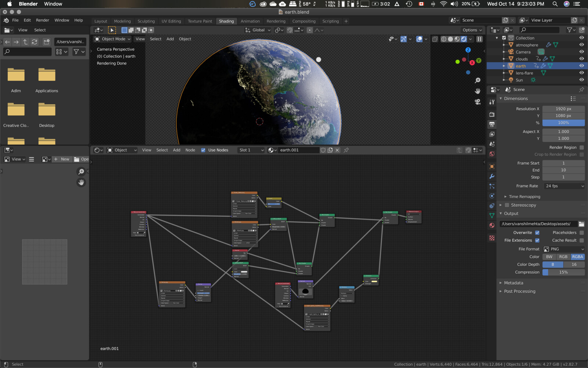Go to parent directory in file browser
Screen dimensions: 588x368
[25, 42]
